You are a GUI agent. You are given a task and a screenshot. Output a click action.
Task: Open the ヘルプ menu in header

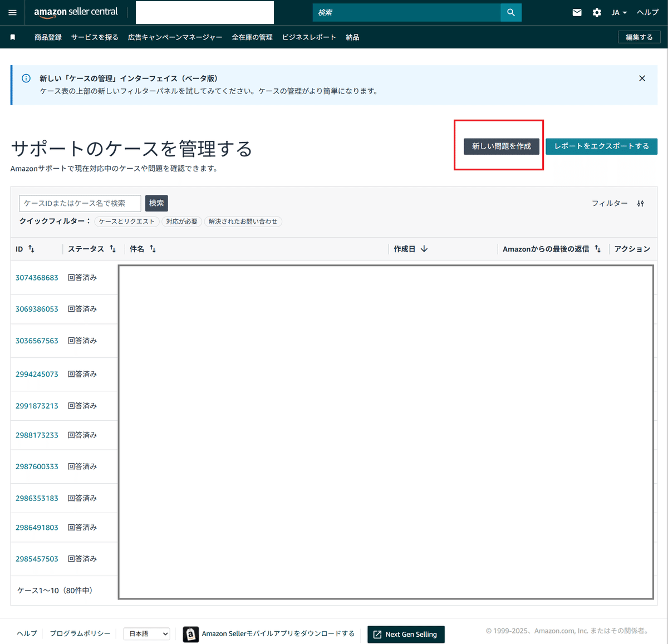click(647, 12)
